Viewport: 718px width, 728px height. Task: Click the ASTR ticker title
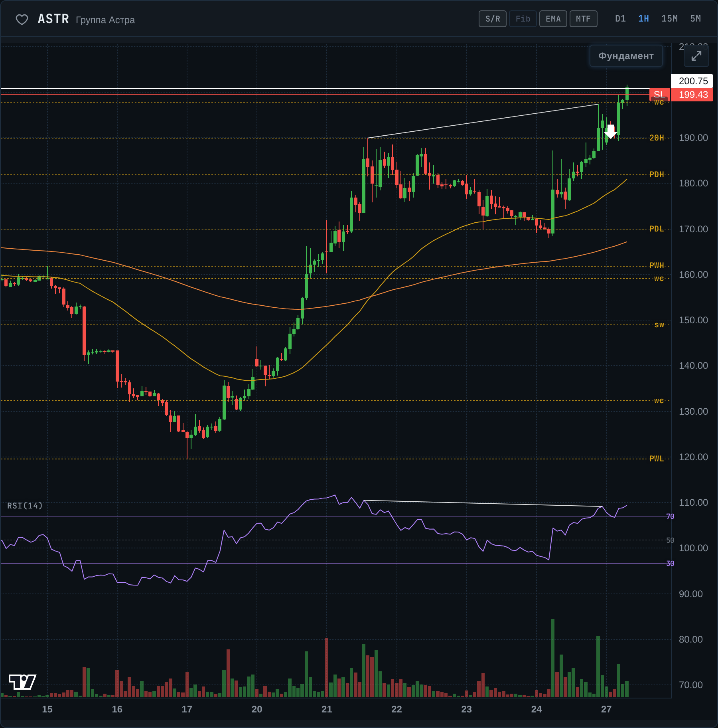pos(53,19)
